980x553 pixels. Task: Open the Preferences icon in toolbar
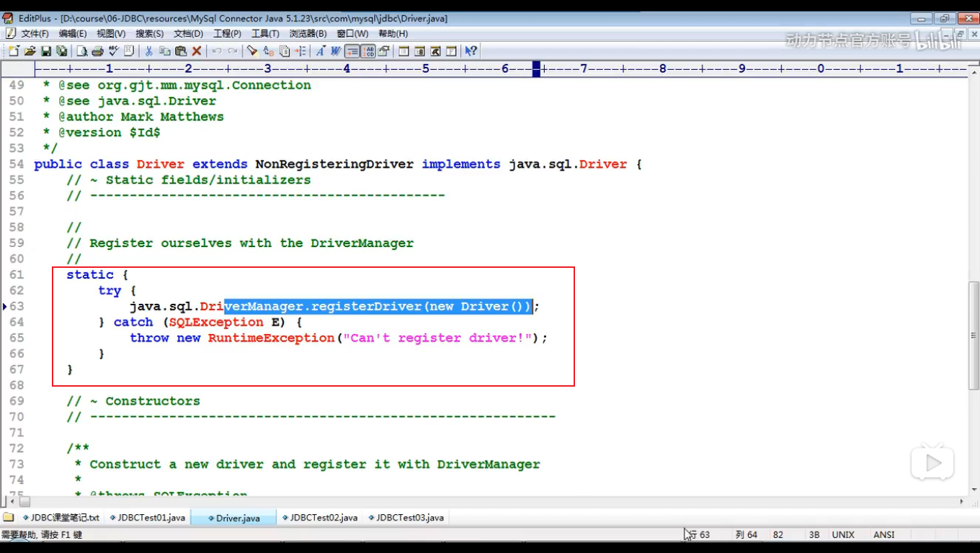383,51
